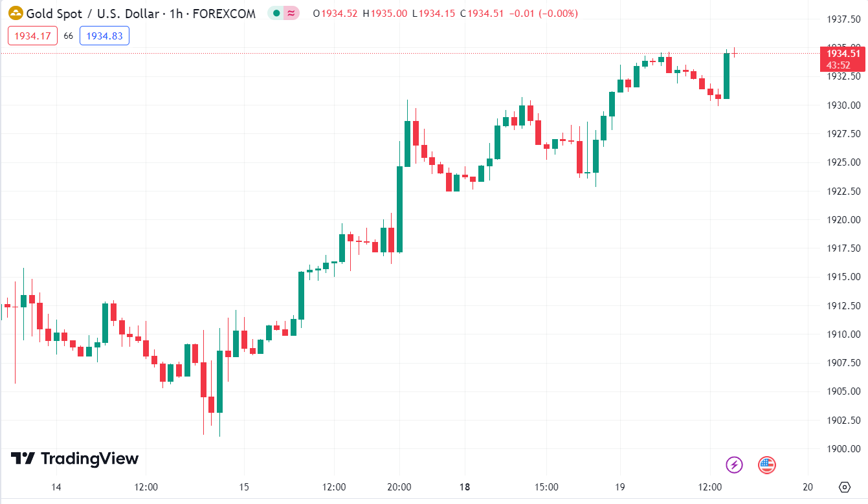Image resolution: width=868 pixels, height=504 pixels.
Task: Click the open price value O1934.52
Action: 335,14
